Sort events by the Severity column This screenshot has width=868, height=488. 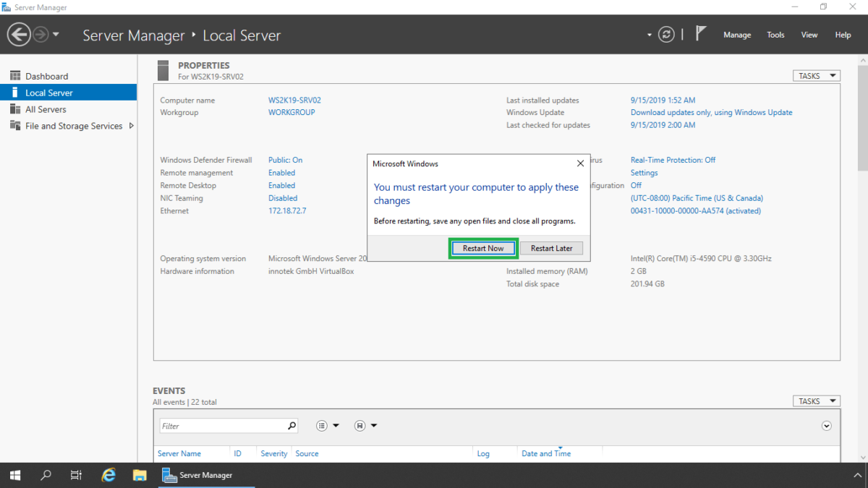point(273,453)
